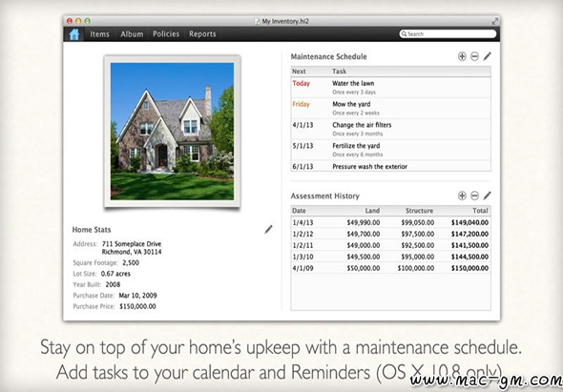Viewport: 563px width, 392px height.
Task: Click the $147,200.00 total value
Action: (x=469, y=234)
